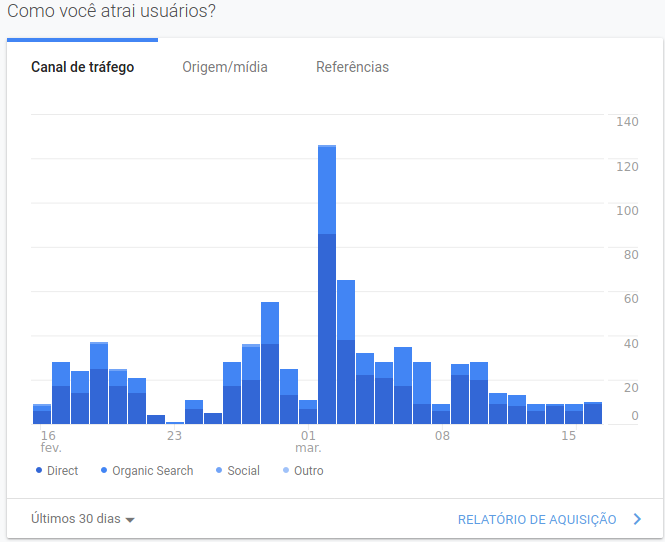Click the 23 date axis label

coord(174,436)
